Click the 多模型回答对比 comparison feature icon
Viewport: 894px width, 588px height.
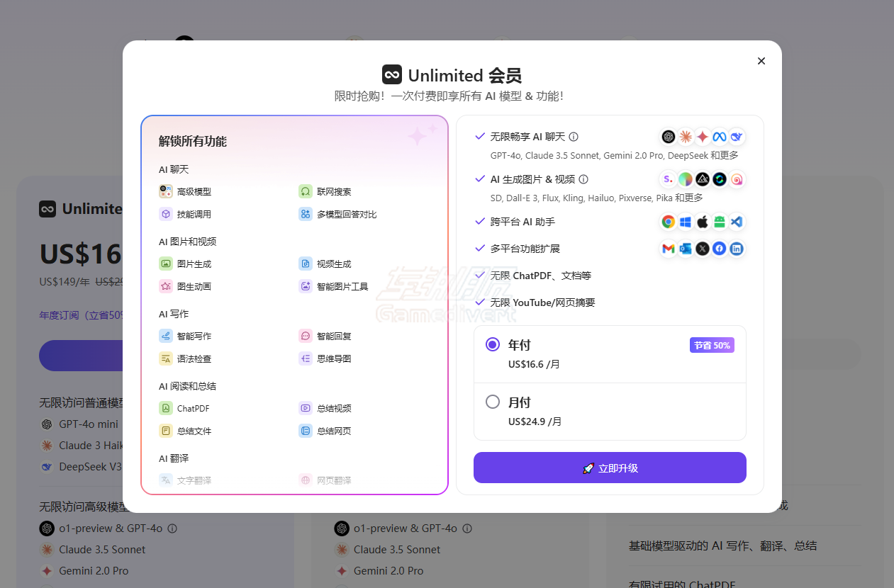coord(306,214)
